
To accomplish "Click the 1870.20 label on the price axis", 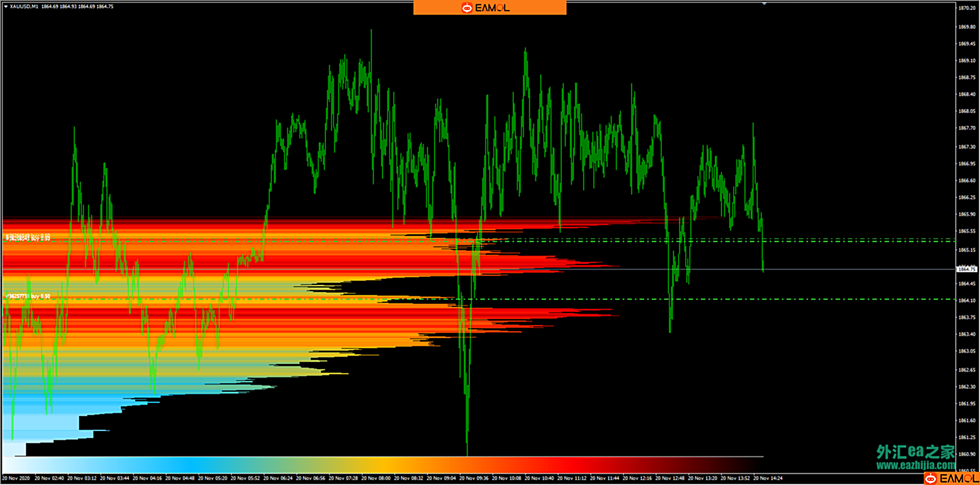I will (967, 8).
